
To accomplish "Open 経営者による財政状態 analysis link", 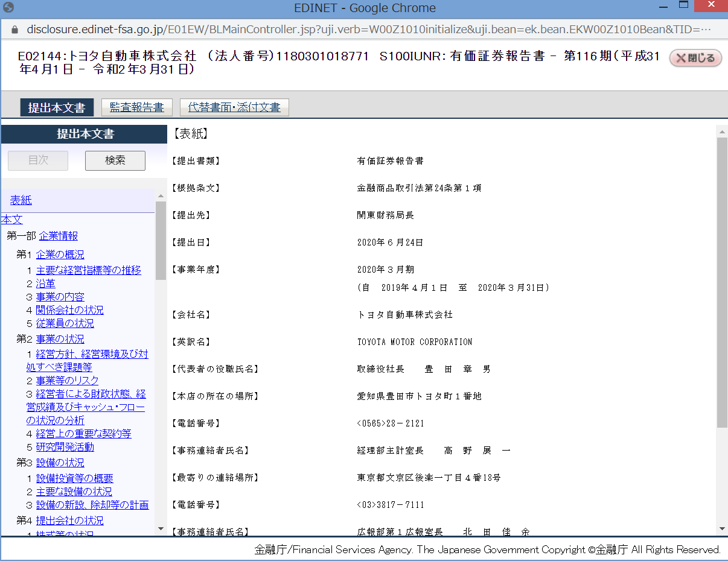I will pos(86,407).
